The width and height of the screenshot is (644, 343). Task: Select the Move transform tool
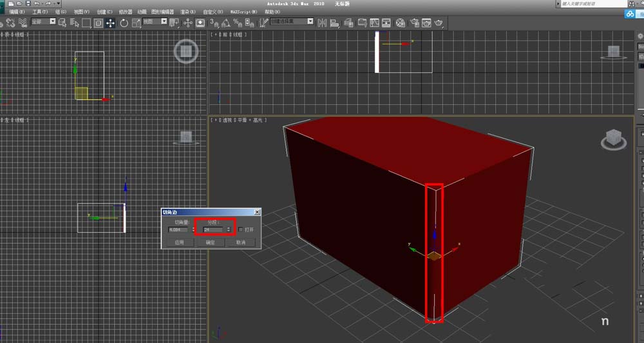(110, 23)
